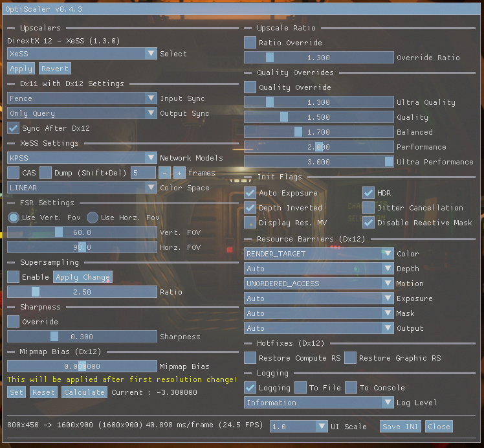
Task: Open the Input Sync Fence dropdown
Action: [x=82, y=98]
